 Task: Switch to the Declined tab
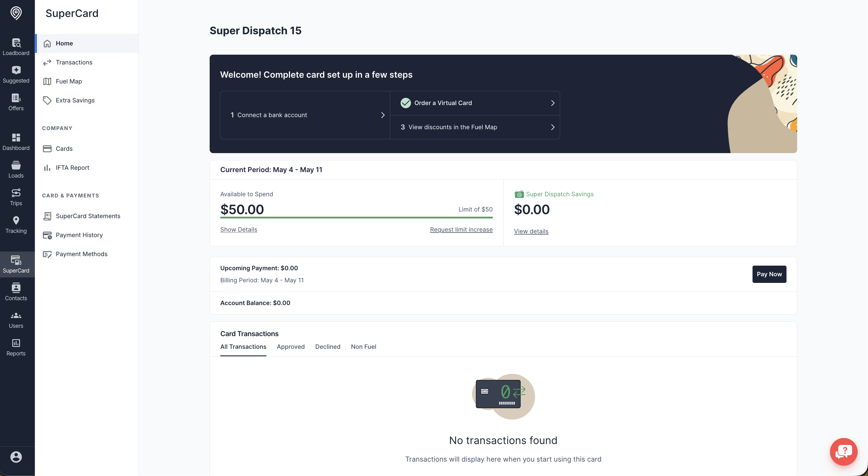pyautogui.click(x=328, y=347)
